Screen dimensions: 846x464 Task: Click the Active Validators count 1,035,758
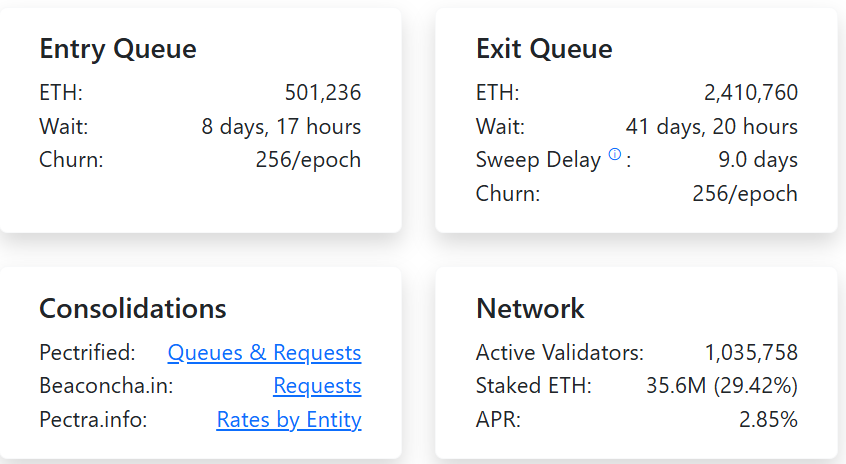pos(751,353)
